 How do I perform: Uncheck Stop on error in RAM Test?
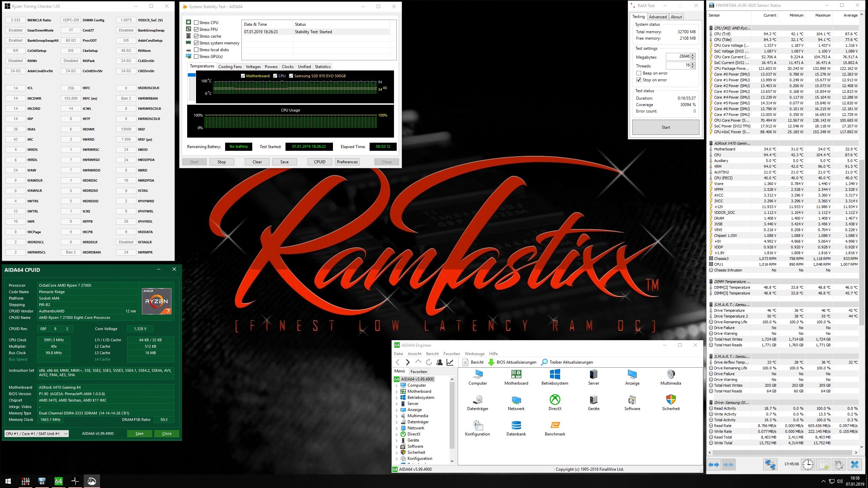639,80
